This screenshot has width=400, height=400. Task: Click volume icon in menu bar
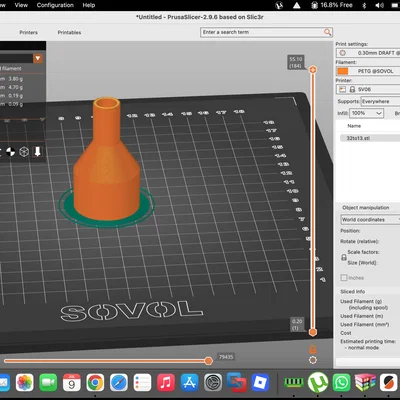click(x=379, y=5)
